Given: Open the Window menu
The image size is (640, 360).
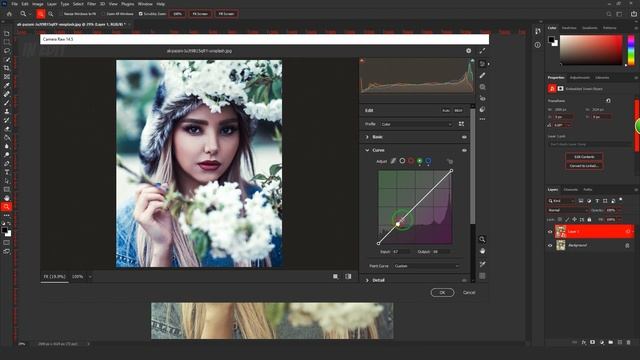Looking at the screenshot, I should [145, 4].
